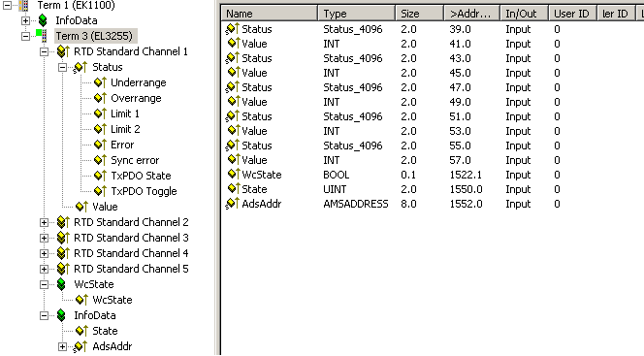Click the green InfoData icon under Term 1
644x356 pixels.
[x=43, y=20]
